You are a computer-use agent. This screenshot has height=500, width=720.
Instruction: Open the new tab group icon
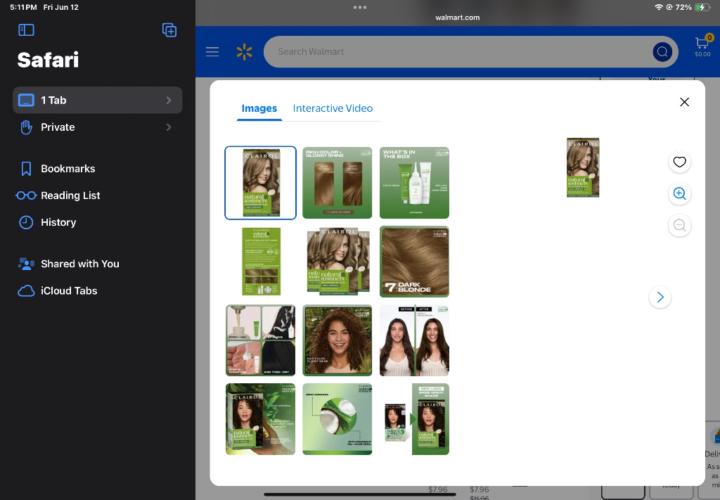[x=169, y=30]
